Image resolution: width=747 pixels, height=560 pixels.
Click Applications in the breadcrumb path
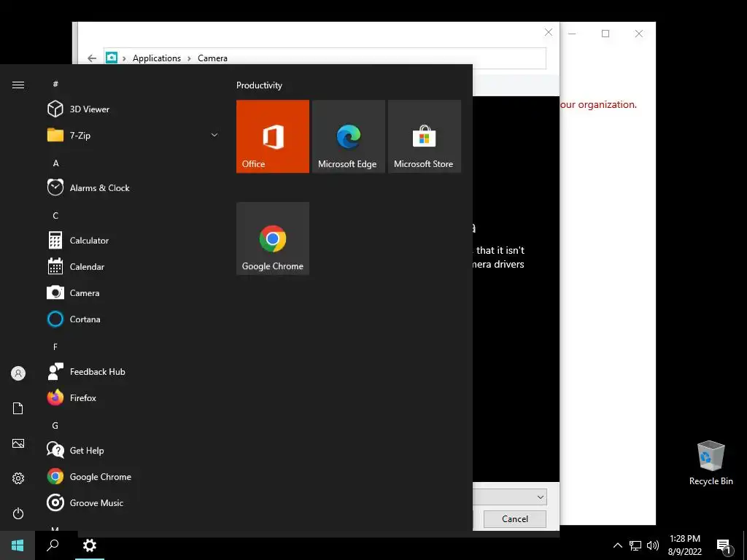(x=157, y=58)
